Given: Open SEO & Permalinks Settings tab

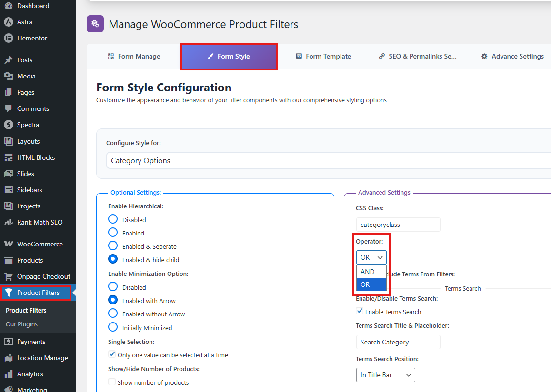Looking at the screenshot, I should (x=418, y=56).
